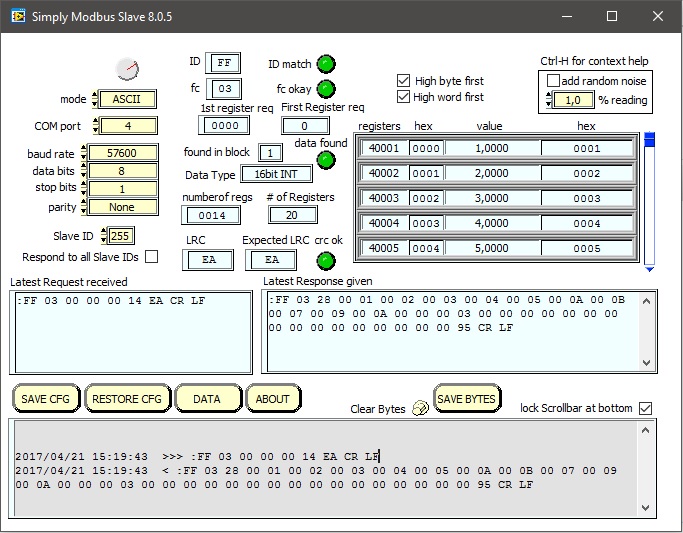Click the SAVE CFG button
This screenshot has height=533, width=683.
[46, 398]
